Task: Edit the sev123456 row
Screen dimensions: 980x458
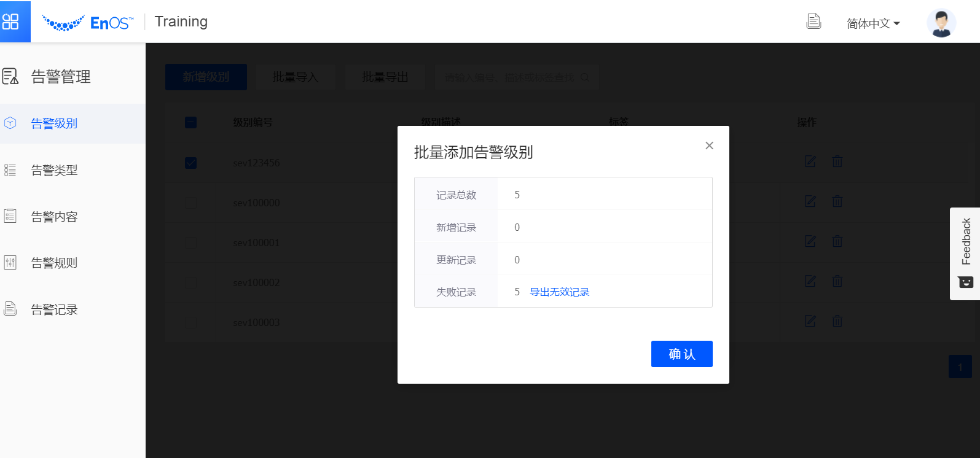Action: pyautogui.click(x=810, y=161)
